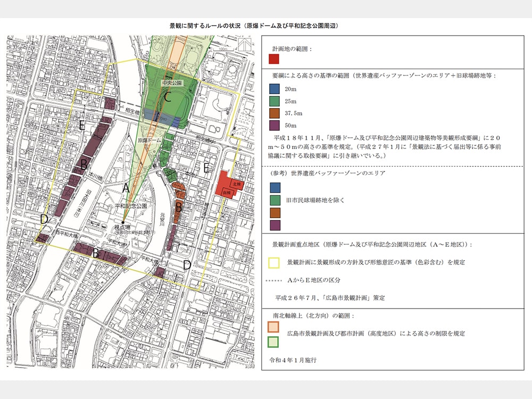Select the brown 37.5m height swatch
The width and height of the screenshot is (532, 399).
(x=275, y=113)
